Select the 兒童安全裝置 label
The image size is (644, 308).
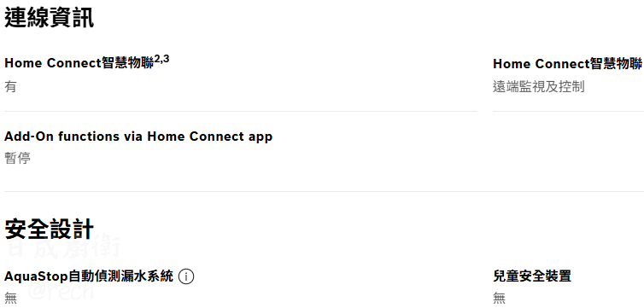(x=532, y=276)
